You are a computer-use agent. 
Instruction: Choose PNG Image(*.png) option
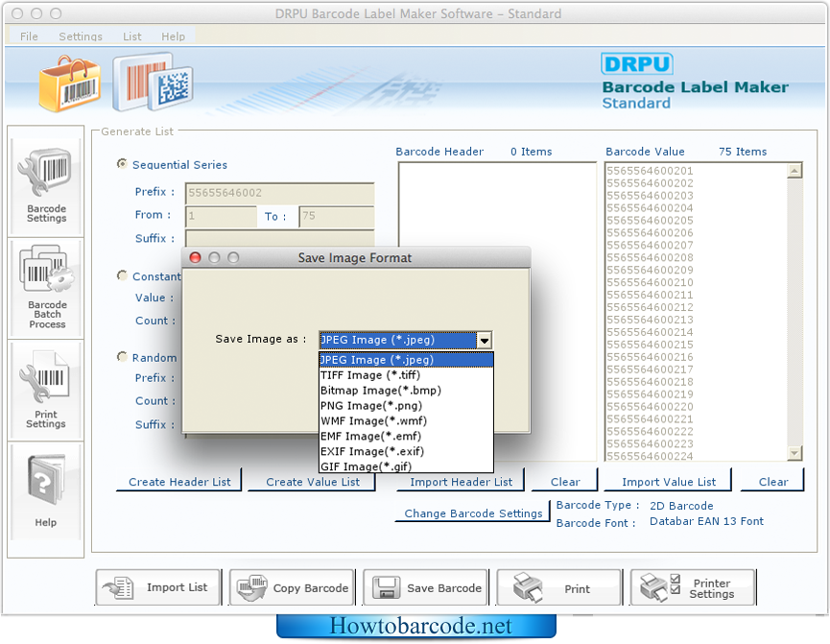click(406, 406)
